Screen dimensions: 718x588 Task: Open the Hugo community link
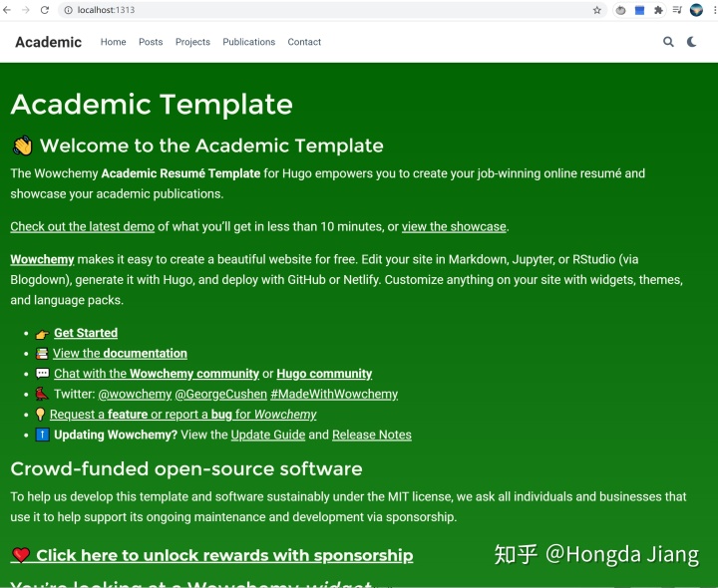pyautogui.click(x=324, y=374)
